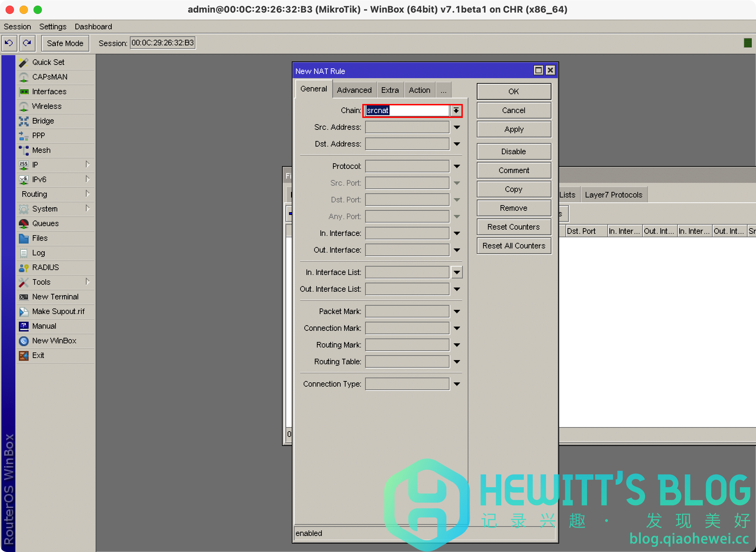Open the Bridge menu item

click(43, 121)
